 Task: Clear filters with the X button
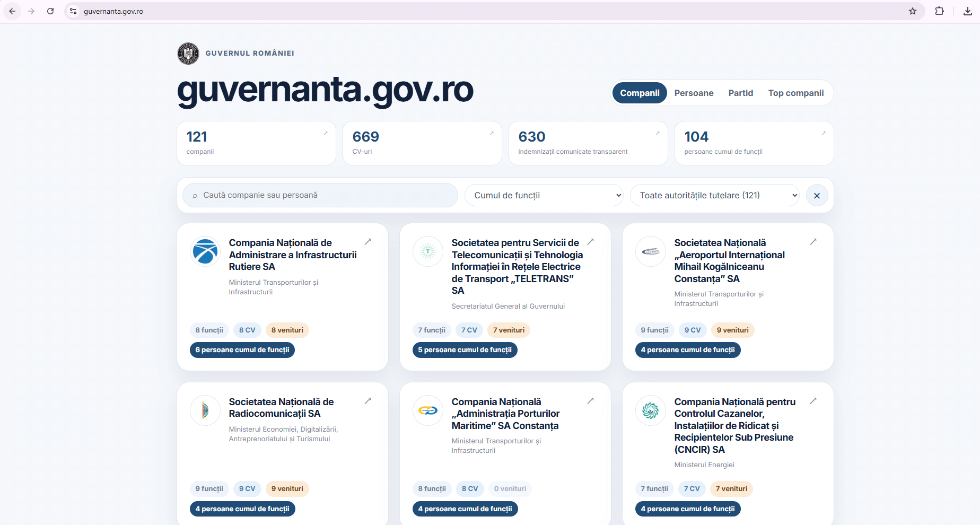pos(817,196)
